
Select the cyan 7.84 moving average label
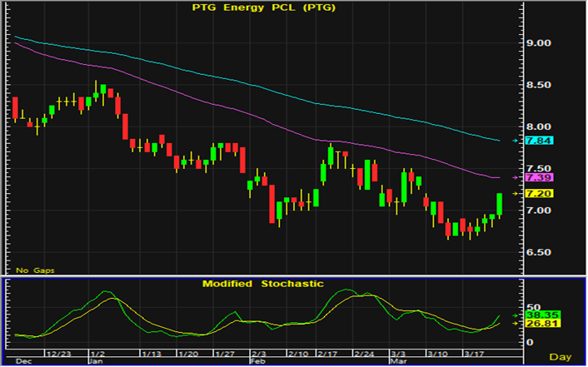(540, 141)
